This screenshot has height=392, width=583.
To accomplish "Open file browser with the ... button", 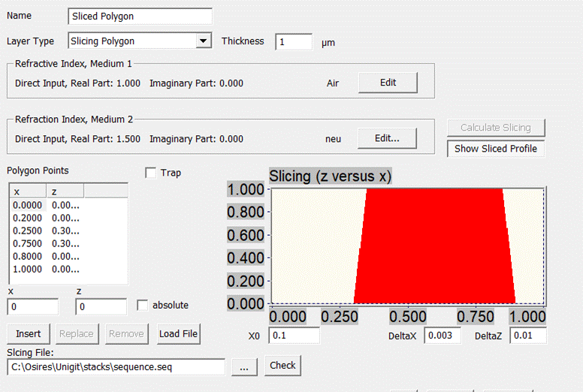I will pos(243,366).
